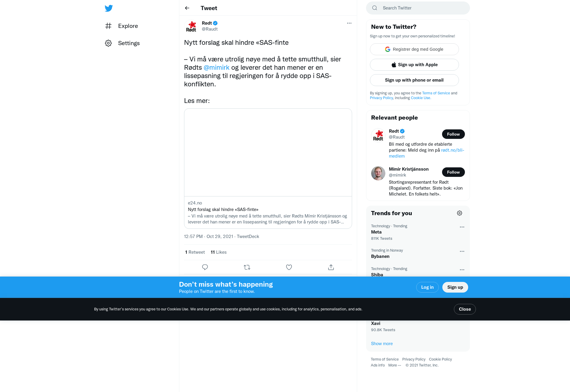The height and width of the screenshot is (392, 570).
Task: Open the Settings menu item
Action: pos(122,43)
